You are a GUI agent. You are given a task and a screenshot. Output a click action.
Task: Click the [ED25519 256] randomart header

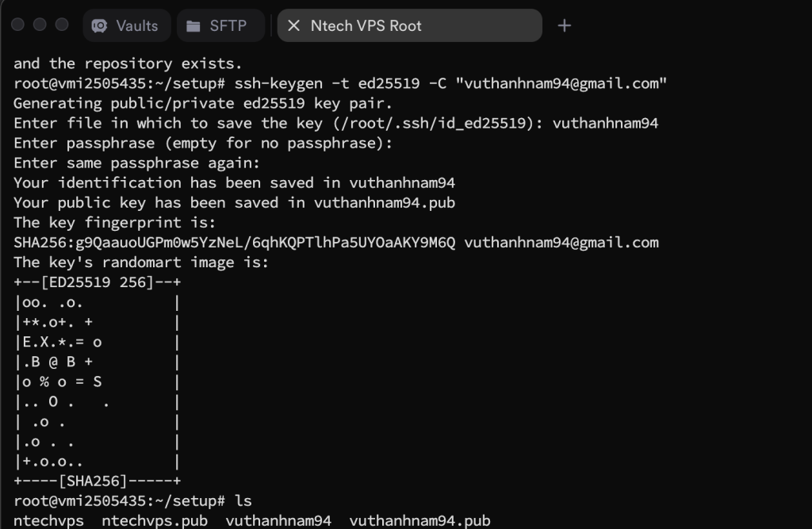(98, 282)
